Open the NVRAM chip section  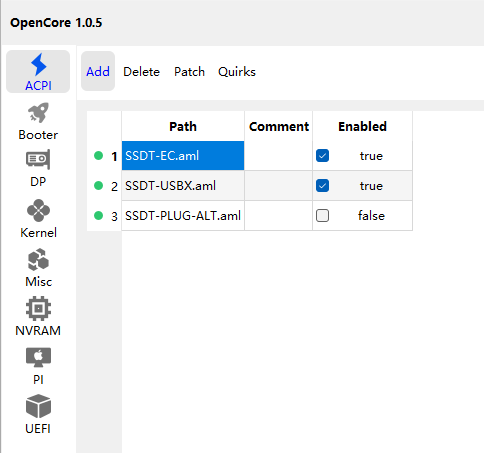[x=38, y=317]
